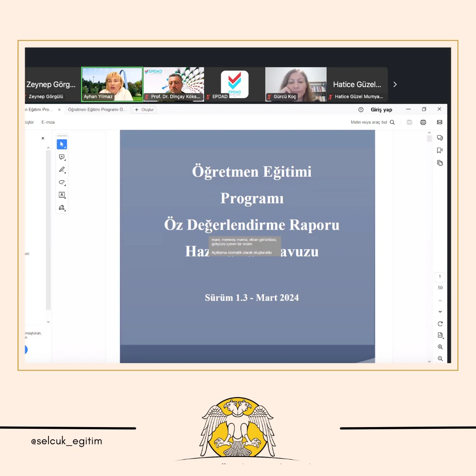The height and width of the screenshot is (476, 476).
Task: Go to next page with down chevron
Action: tap(440, 312)
